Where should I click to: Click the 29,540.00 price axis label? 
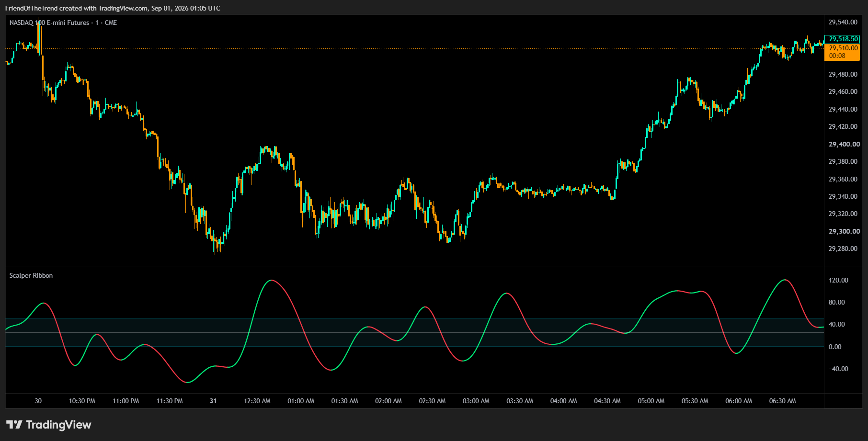point(843,22)
